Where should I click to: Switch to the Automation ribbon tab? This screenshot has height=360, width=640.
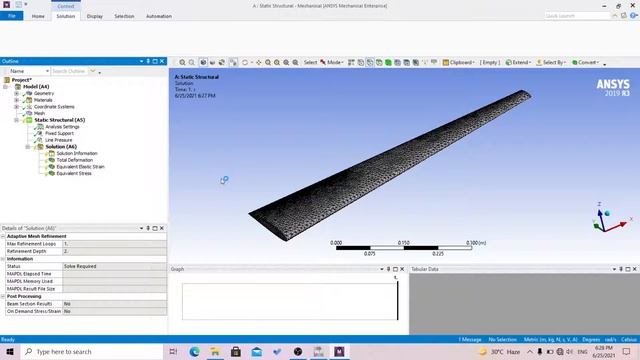pyautogui.click(x=159, y=16)
